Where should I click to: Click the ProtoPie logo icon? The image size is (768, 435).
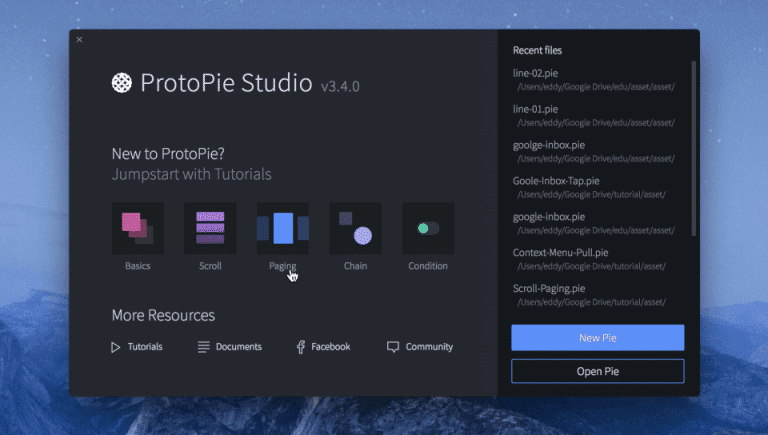coord(121,83)
